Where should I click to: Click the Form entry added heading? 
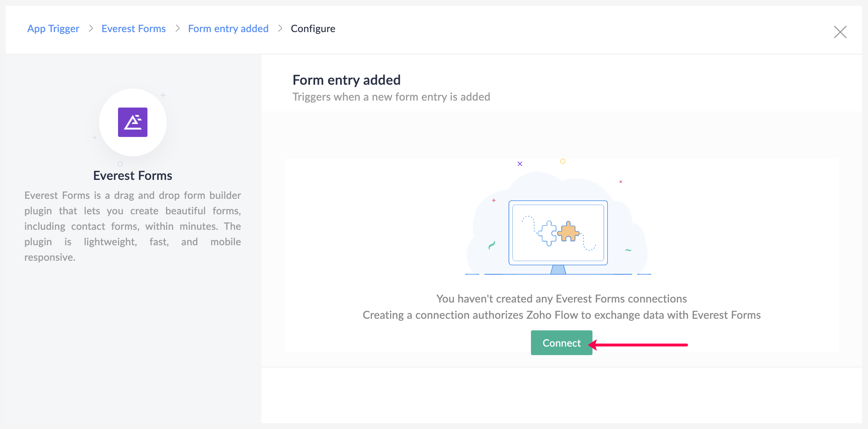pos(346,80)
